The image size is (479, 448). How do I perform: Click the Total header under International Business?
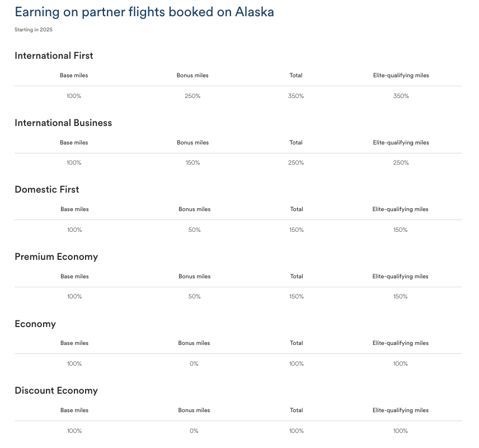[x=296, y=143]
